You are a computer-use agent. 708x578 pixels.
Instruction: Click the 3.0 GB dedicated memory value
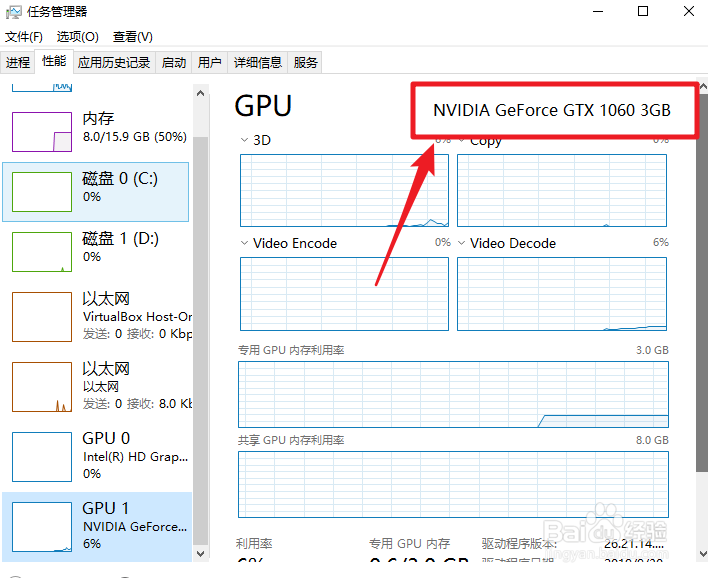click(652, 350)
